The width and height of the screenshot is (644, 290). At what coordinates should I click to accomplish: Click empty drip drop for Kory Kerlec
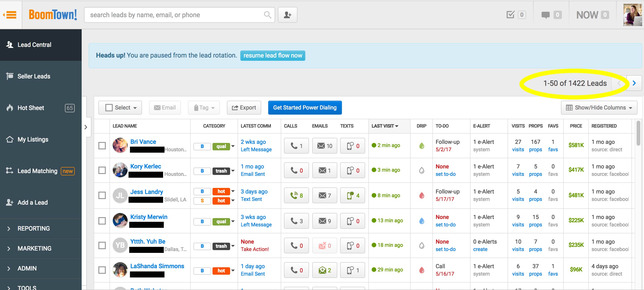pos(422,171)
